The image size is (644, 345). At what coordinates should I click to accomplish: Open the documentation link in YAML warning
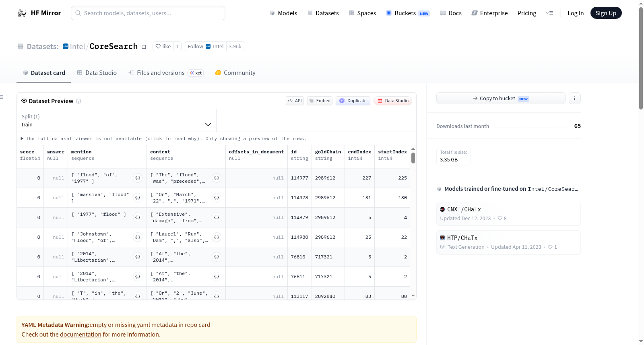pyautogui.click(x=80, y=335)
